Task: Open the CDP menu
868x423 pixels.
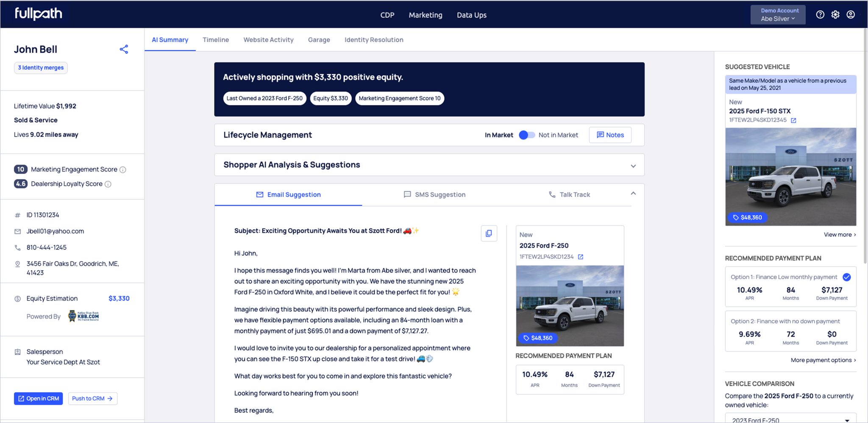Action: pyautogui.click(x=387, y=15)
